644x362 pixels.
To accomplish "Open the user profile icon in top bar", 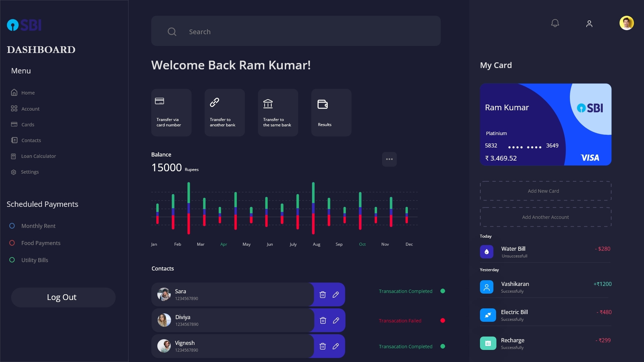I will (x=589, y=23).
